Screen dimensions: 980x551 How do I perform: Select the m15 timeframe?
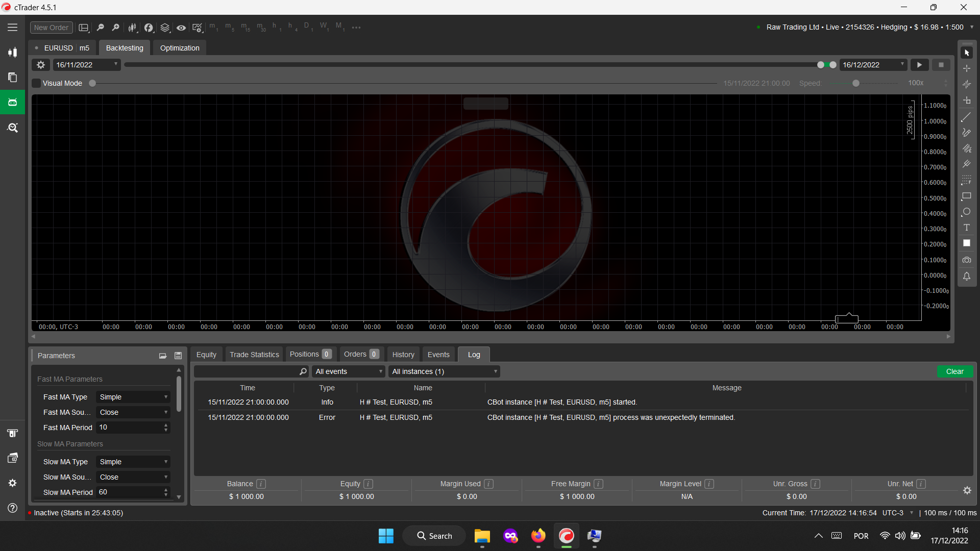pyautogui.click(x=246, y=27)
